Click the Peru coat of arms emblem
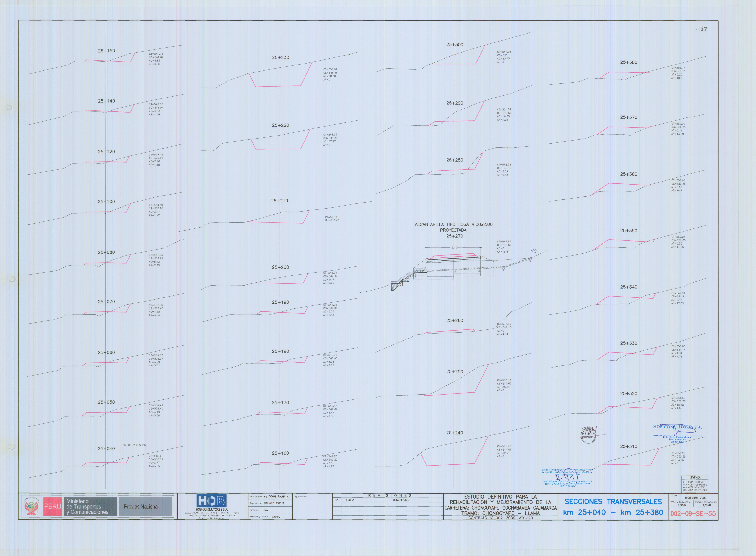756x556 pixels. [x=31, y=506]
